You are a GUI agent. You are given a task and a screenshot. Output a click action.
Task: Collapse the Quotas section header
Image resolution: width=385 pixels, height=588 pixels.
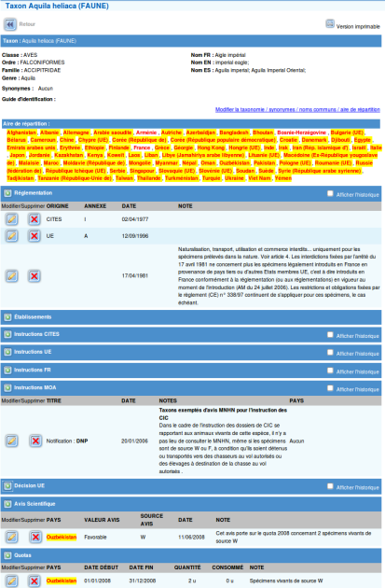click(x=7, y=555)
